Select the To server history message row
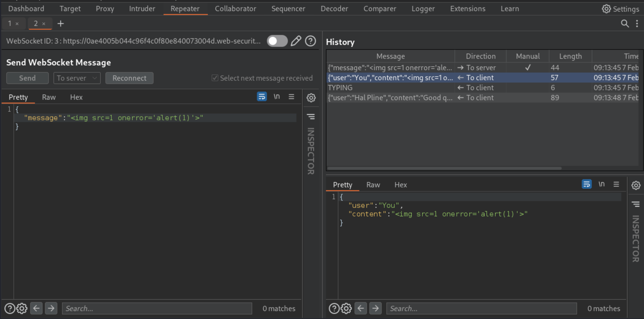The width and height of the screenshot is (644, 319). pos(483,68)
